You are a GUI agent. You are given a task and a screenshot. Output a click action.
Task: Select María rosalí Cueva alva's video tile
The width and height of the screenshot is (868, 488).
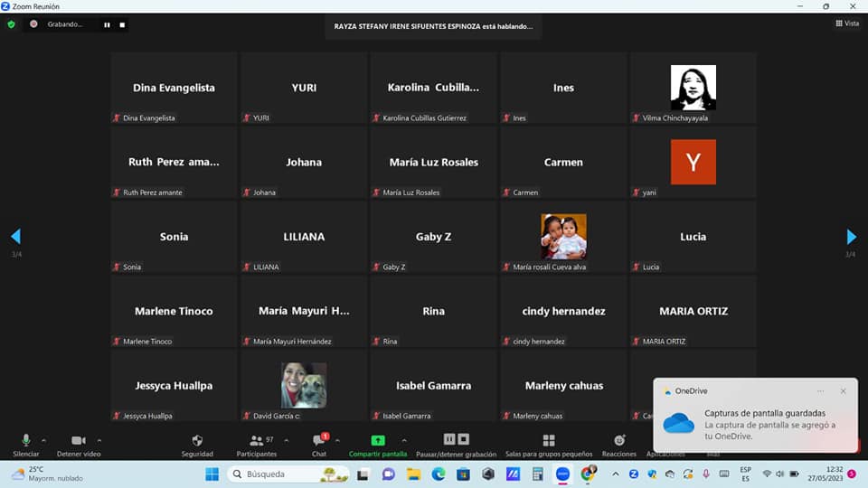tap(563, 237)
